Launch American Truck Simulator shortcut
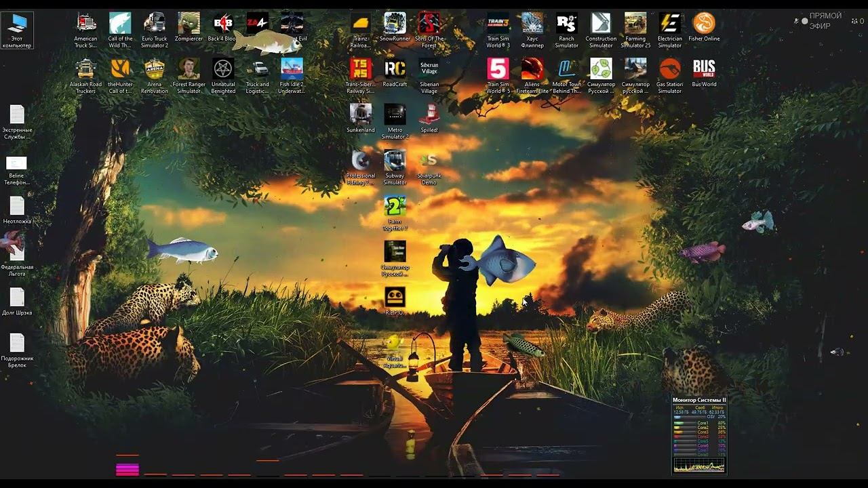 point(85,30)
